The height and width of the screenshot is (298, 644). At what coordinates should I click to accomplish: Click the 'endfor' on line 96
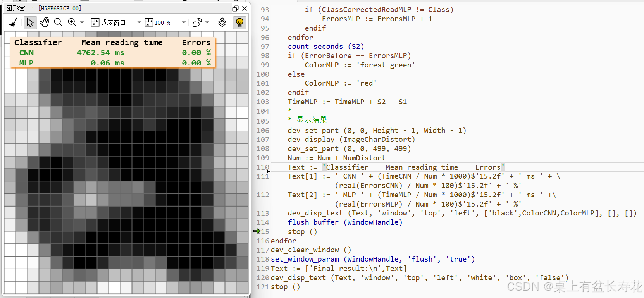tap(300, 37)
